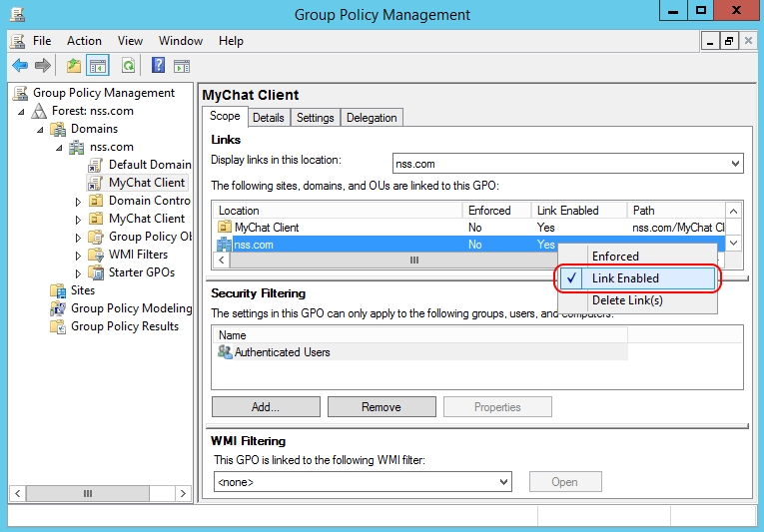764x532 pixels.
Task: Toggle Show/Hide Console Tree toolbar icon
Action: [x=98, y=66]
